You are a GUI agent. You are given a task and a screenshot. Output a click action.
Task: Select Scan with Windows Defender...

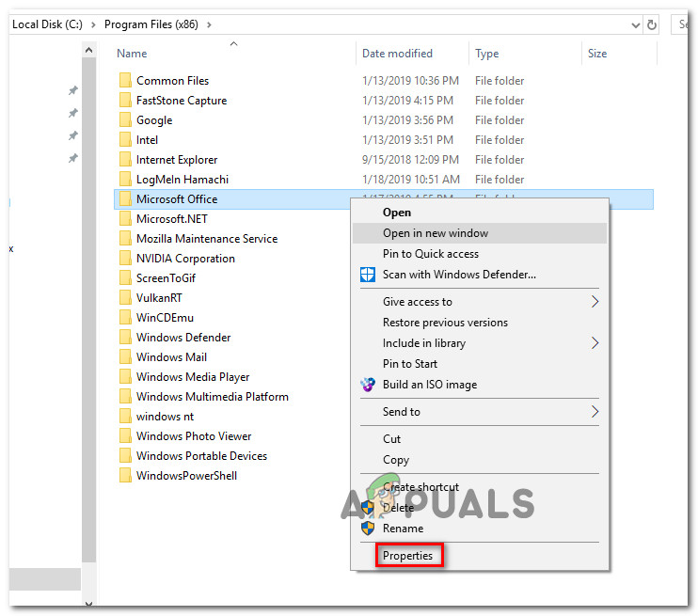[x=480, y=275]
